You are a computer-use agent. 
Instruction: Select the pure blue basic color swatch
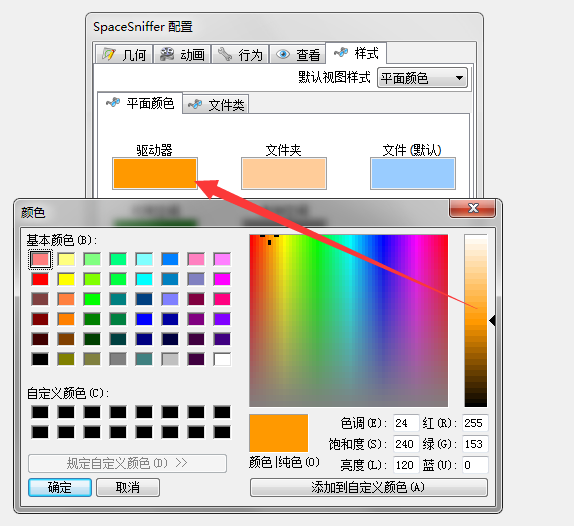(x=144, y=319)
